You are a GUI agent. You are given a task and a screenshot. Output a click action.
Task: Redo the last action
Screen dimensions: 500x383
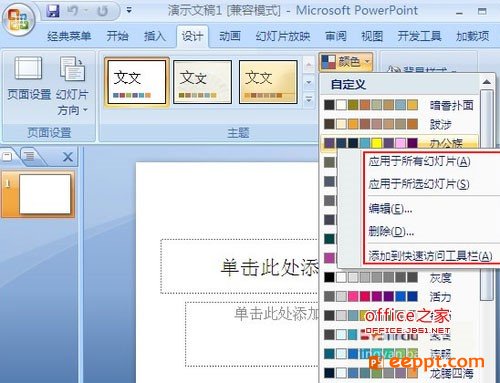(x=103, y=11)
